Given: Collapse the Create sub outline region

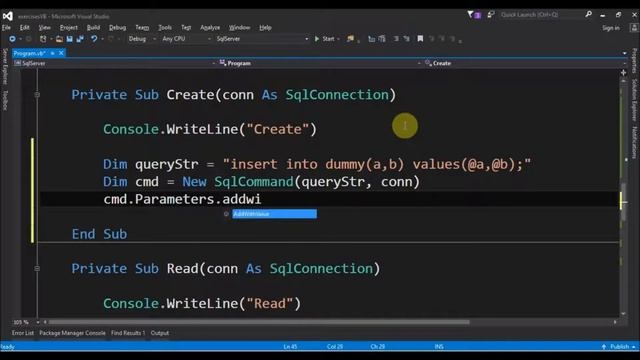Looking at the screenshot, I should point(37,95).
